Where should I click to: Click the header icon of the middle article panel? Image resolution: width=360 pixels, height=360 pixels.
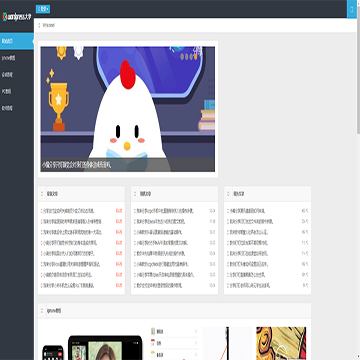[135, 194]
